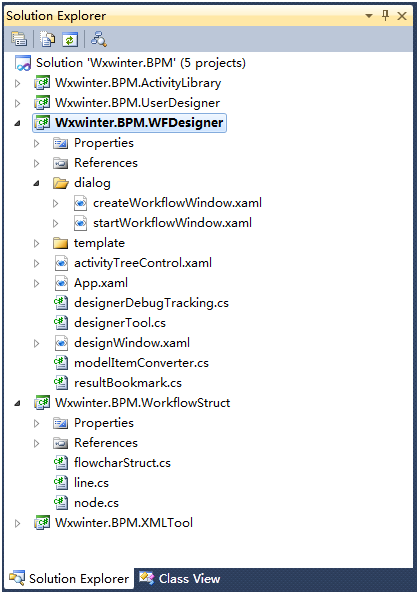419x594 pixels.
Task: Select designerDebugTracking.cs file name
Action: (x=152, y=303)
